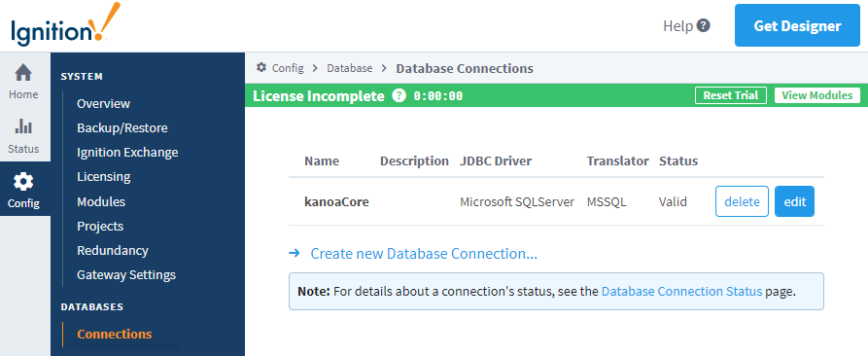Image resolution: width=868 pixels, height=356 pixels.
Task: Open the Help link
Action: 678,26
